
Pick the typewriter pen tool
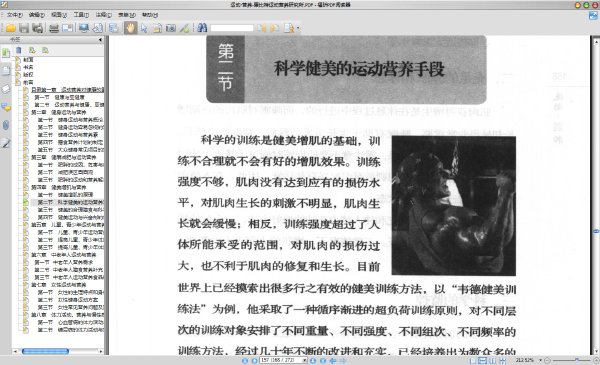185,28
